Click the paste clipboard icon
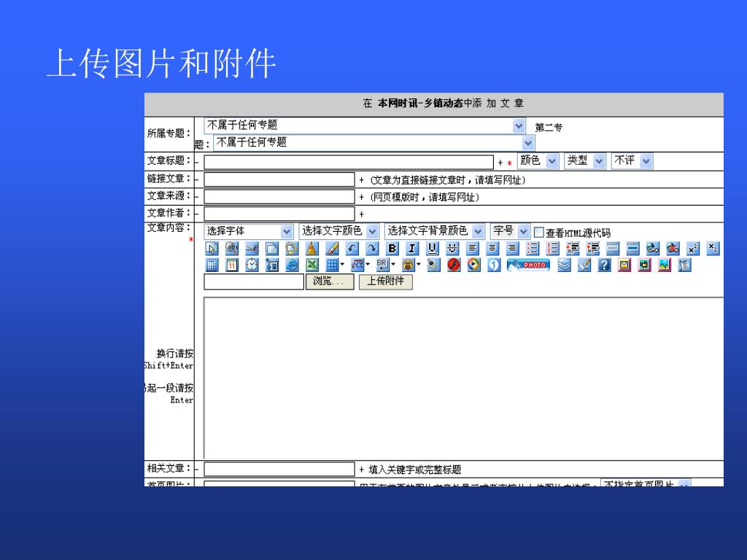747x560 pixels. tap(292, 248)
